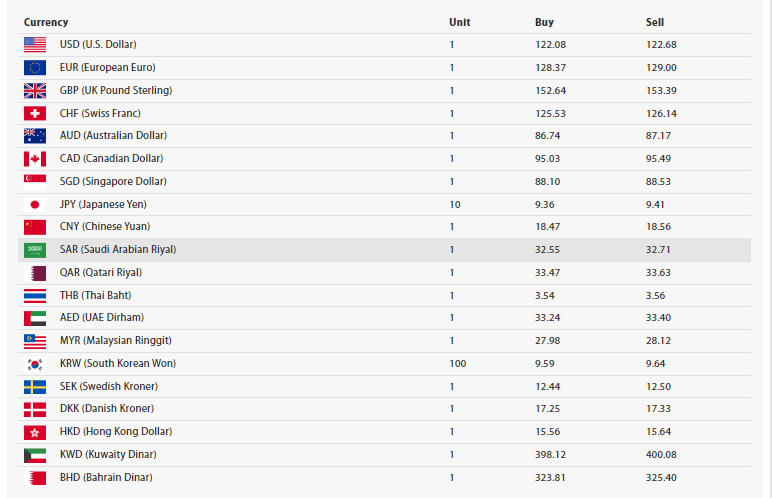
Task: Click the Bahrain flag icon
Action: click(35, 478)
